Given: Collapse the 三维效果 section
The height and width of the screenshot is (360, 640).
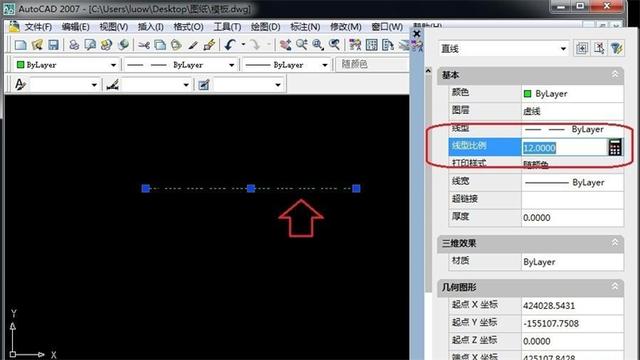Looking at the screenshot, I should (x=615, y=243).
